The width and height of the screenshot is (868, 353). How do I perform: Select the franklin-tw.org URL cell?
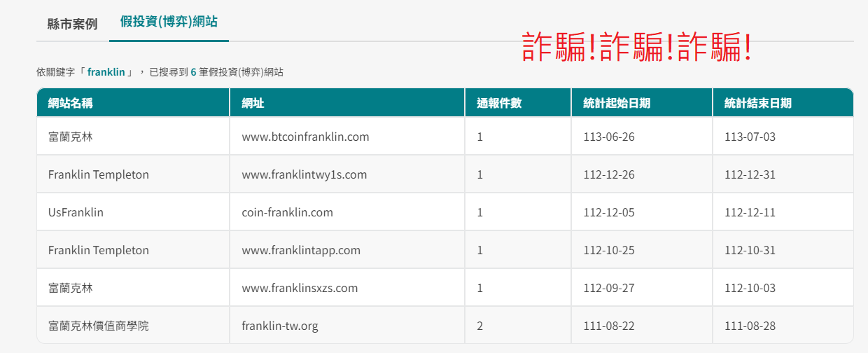279,326
